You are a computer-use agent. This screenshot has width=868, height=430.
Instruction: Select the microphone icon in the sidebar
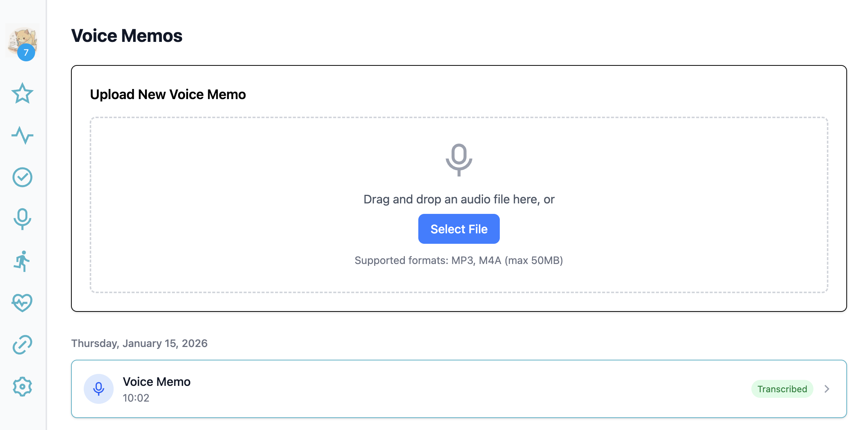[22, 219]
